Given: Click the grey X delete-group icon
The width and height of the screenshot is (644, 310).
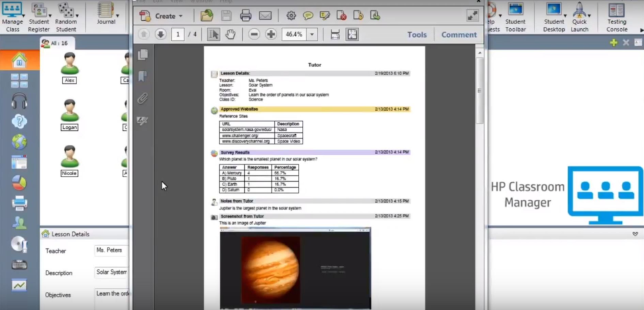Looking at the screenshot, I should (626, 42).
